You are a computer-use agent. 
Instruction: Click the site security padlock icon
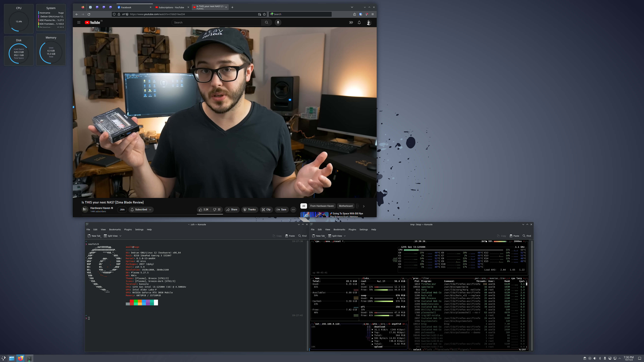pos(119,14)
